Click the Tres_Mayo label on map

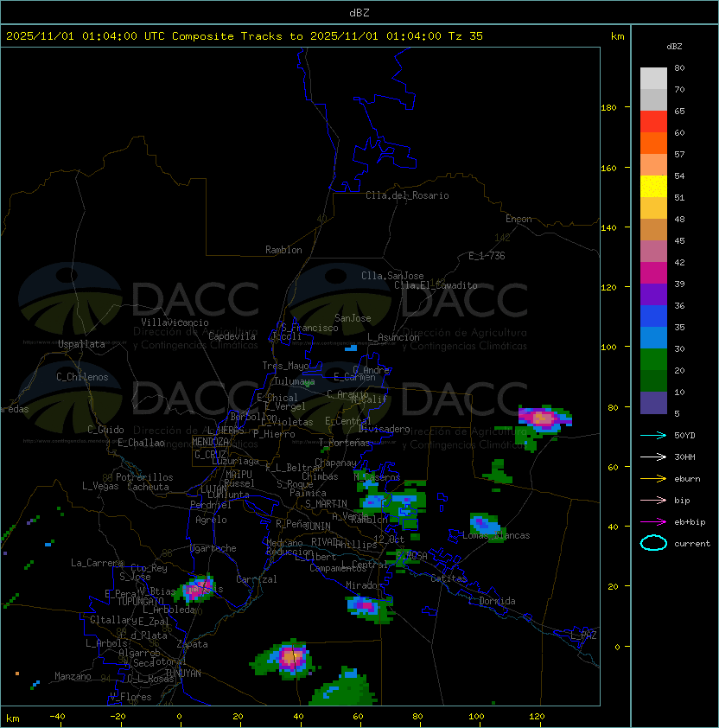point(285,366)
